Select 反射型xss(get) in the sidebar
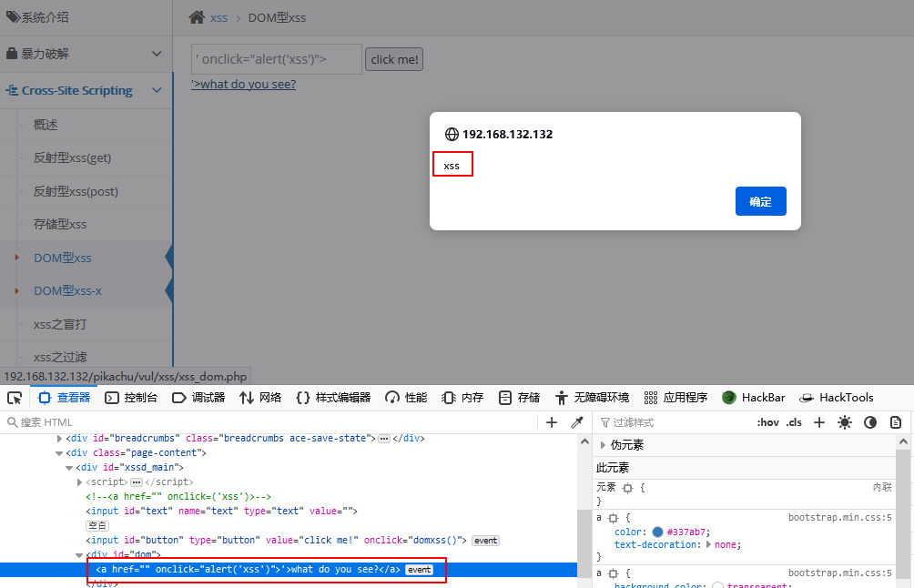This screenshot has width=914, height=588. pos(72,158)
